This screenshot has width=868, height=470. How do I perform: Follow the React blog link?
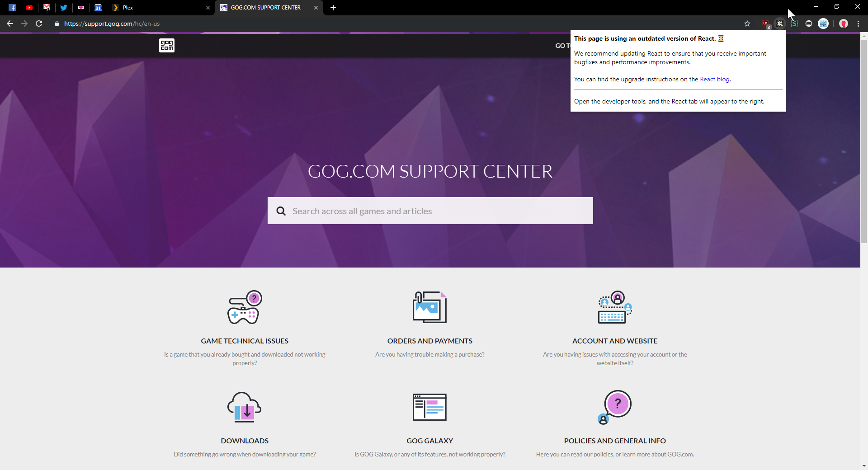(714, 80)
